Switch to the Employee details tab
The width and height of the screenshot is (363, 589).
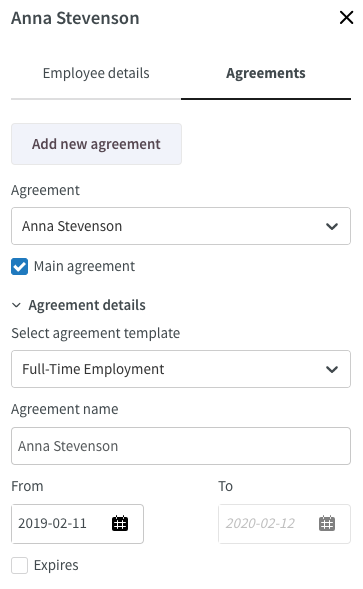point(96,73)
